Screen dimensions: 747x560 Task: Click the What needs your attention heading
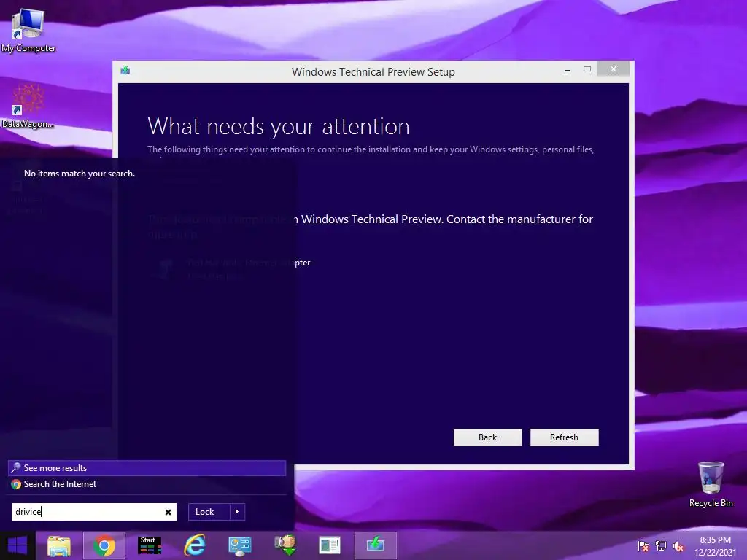(279, 126)
